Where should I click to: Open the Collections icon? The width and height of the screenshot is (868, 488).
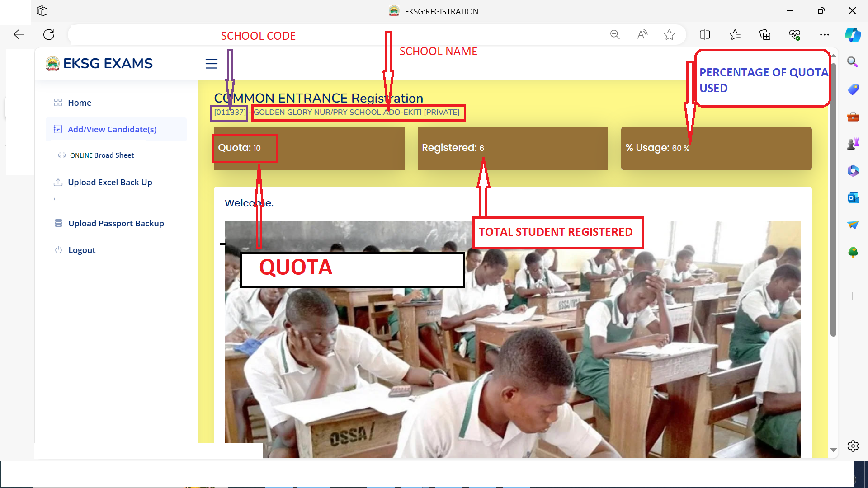pos(765,34)
